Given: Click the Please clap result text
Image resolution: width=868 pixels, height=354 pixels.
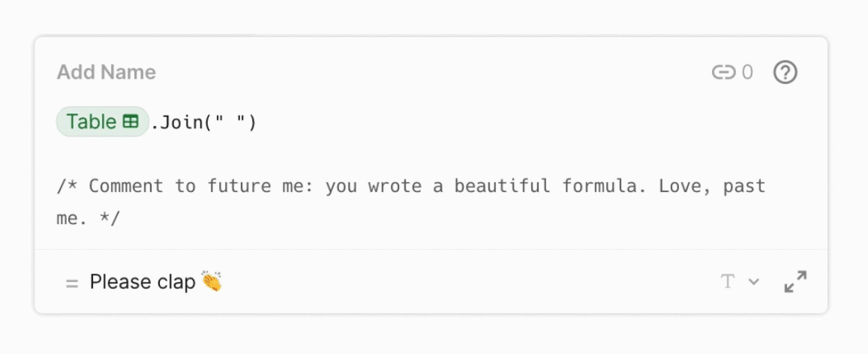Looking at the screenshot, I should tap(142, 282).
